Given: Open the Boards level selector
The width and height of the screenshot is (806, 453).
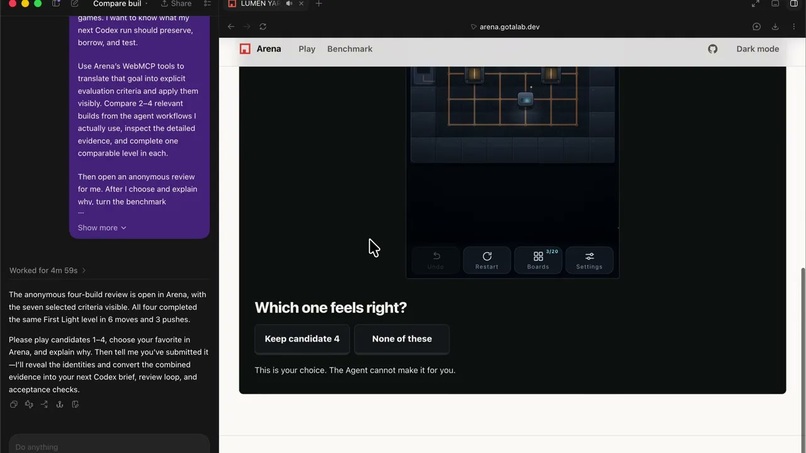Looking at the screenshot, I should coord(538,260).
